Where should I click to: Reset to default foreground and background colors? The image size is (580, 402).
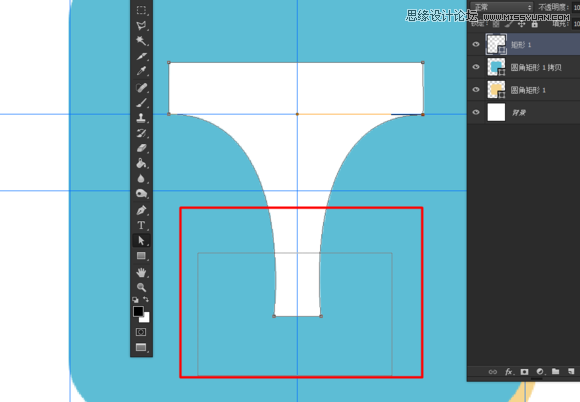(x=135, y=300)
